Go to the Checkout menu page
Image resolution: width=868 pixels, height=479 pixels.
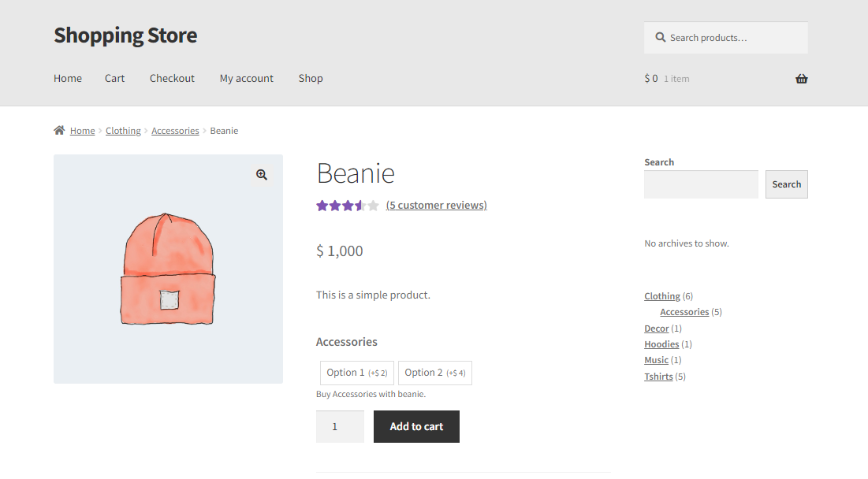click(172, 79)
